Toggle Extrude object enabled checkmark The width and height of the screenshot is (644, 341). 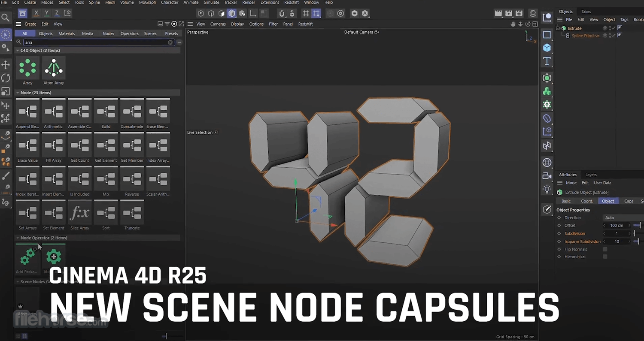tap(614, 28)
